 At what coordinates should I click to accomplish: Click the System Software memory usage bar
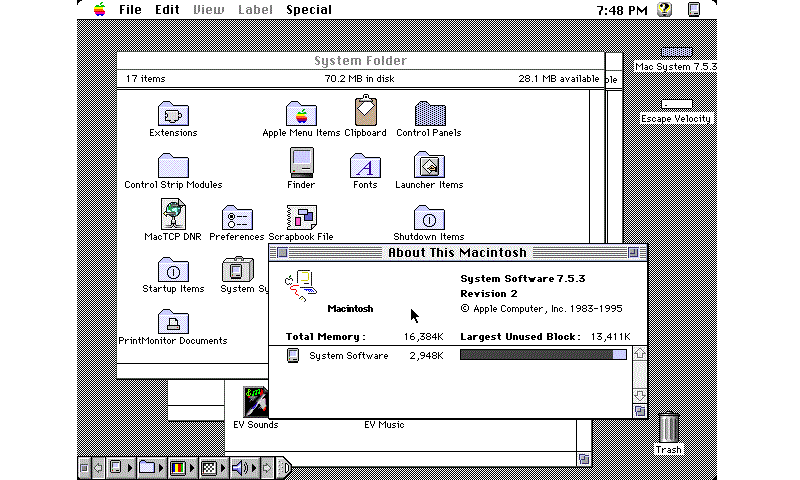coord(543,355)
